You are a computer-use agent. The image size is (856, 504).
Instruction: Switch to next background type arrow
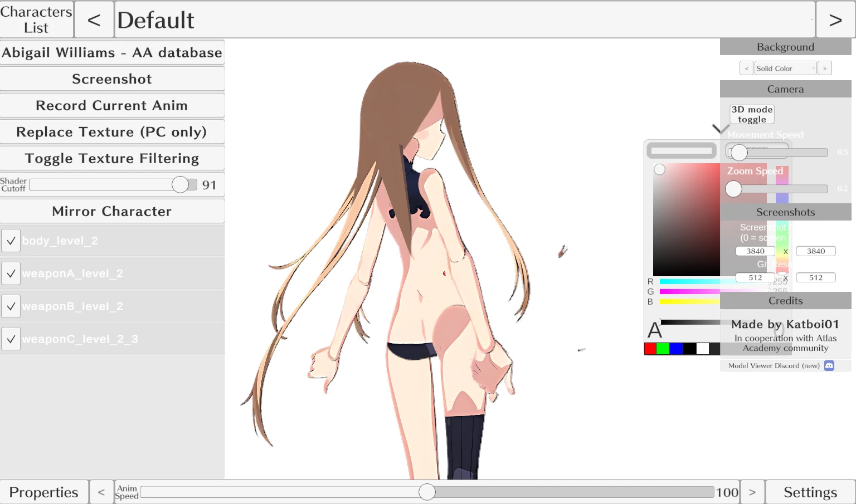click(x=824, y=68)
